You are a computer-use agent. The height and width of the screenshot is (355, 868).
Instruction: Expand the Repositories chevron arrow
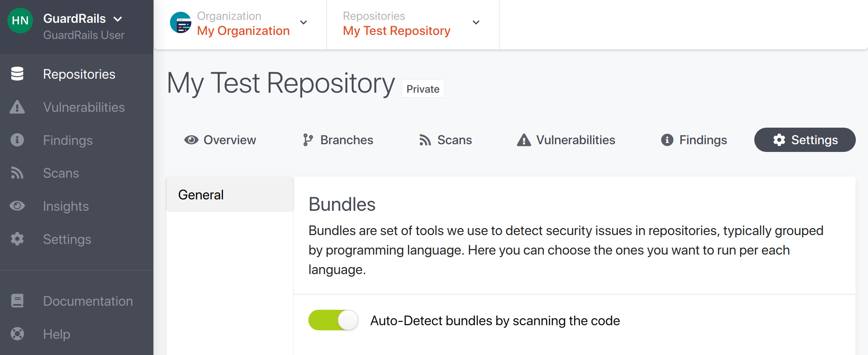(476, 22)
